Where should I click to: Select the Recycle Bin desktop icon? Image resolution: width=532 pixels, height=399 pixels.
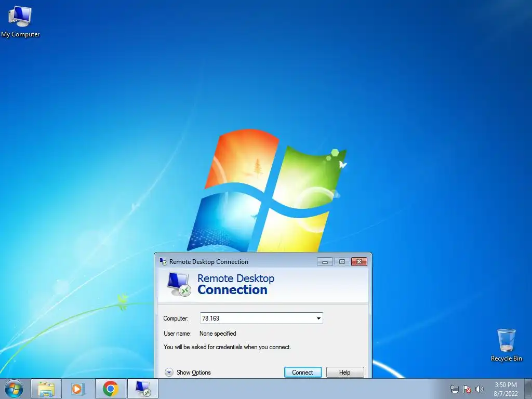point(506,345)
